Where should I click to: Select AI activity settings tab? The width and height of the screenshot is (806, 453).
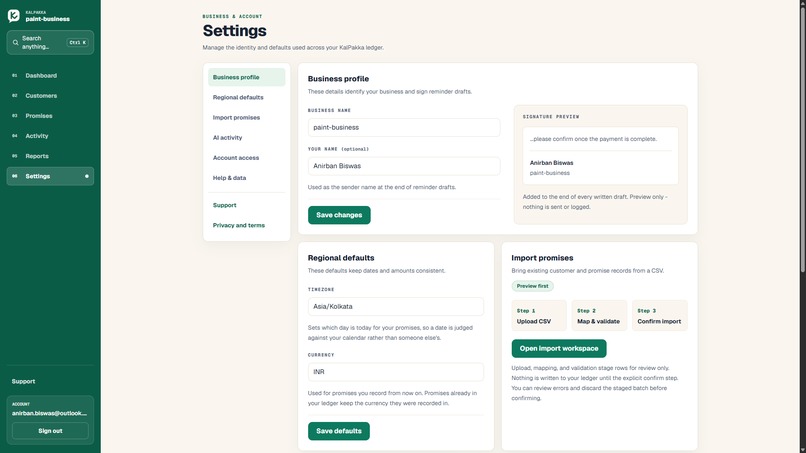point(247,137)
